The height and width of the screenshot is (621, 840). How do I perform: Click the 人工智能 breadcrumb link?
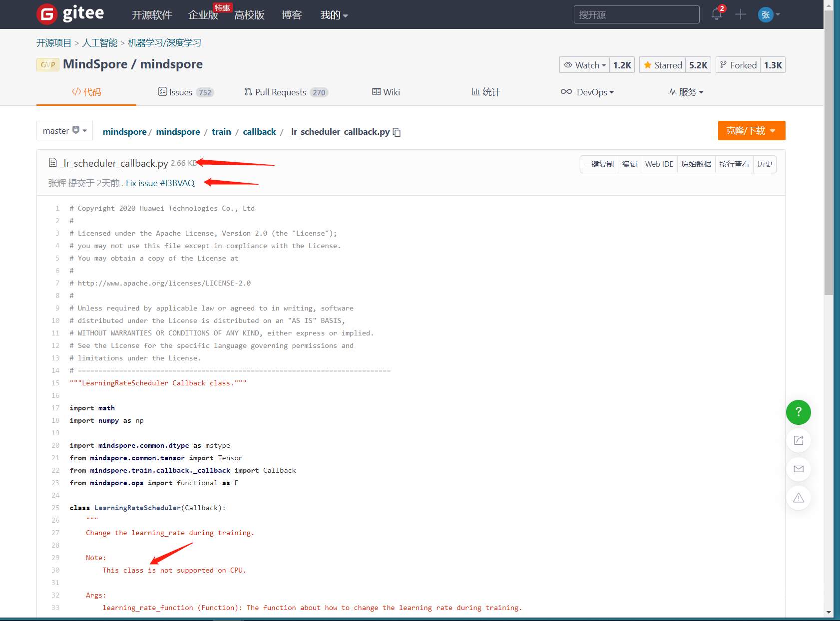point(100,43)
